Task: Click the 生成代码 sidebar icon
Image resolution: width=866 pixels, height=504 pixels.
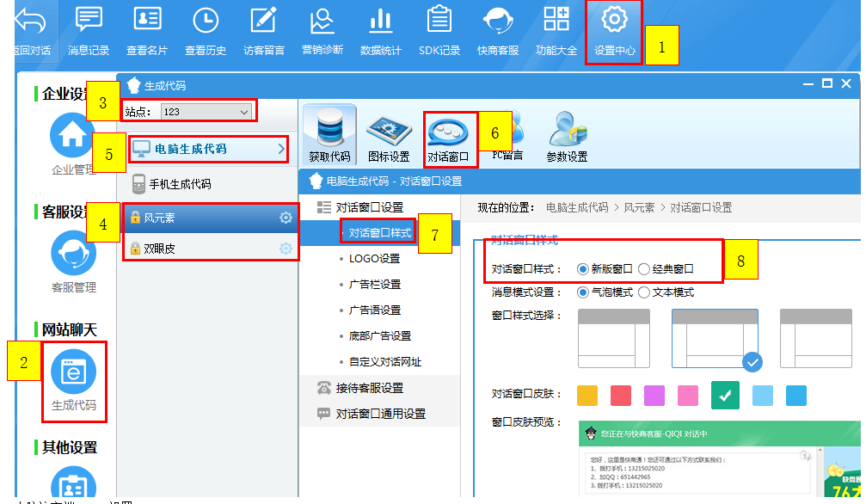Action: pyautogui.click(x=73, y=378)
